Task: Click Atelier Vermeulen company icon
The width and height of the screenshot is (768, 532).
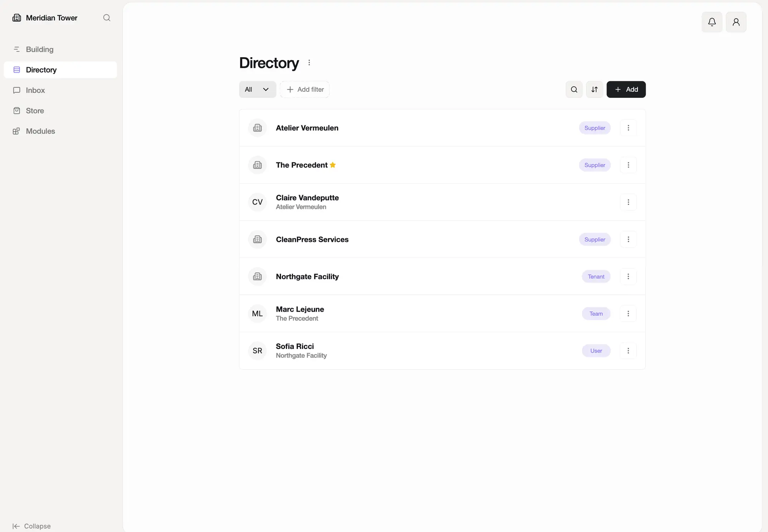Action: click(257, 128)
